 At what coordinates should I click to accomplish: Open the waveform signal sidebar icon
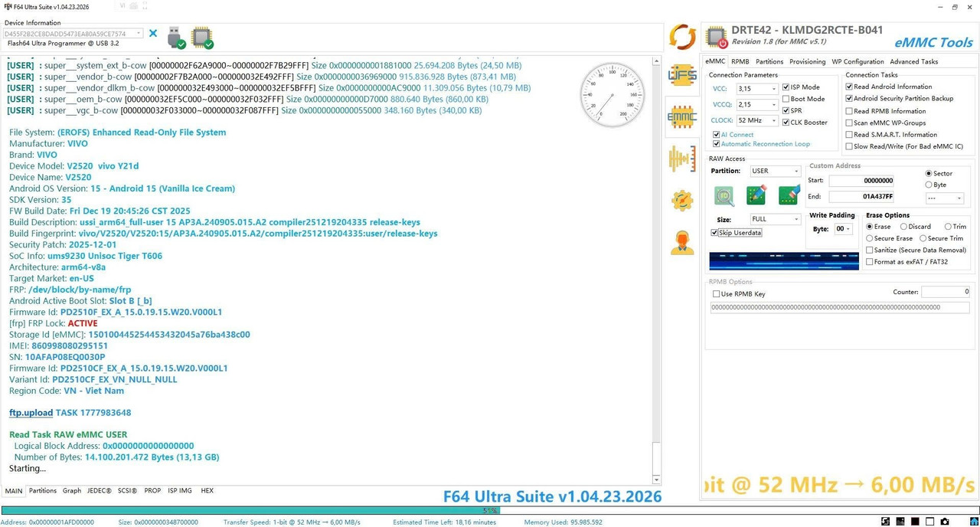click(x=682, y=159)
